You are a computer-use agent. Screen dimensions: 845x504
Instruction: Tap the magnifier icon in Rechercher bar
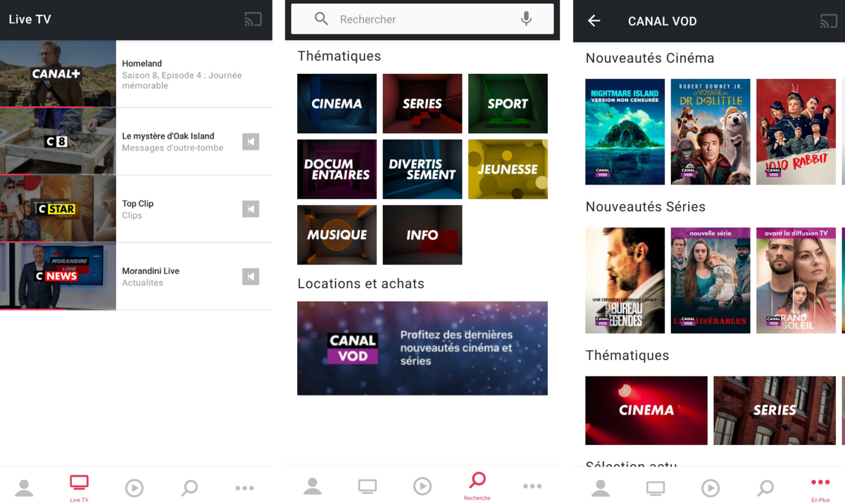(x=321, y=19)
